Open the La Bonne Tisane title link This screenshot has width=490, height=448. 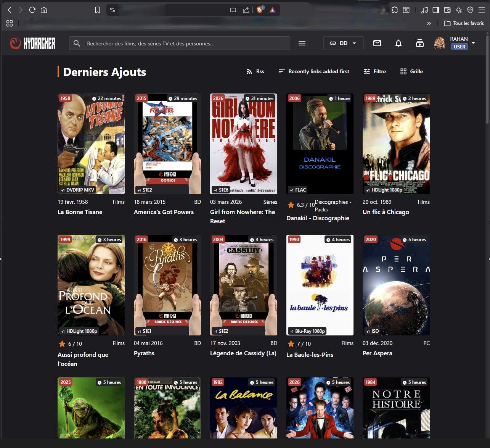(80, 212)
